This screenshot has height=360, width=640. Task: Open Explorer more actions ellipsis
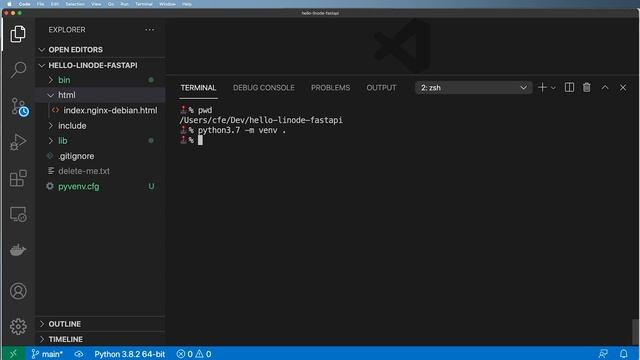point(150,30)
